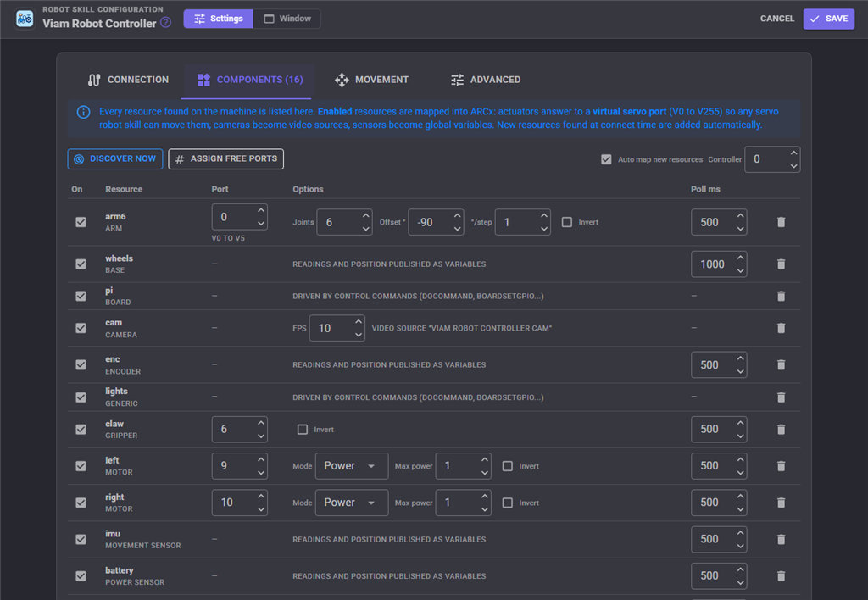Decrease the right motor Poll ms
The width and height of the screenshot is (868, 600).
click(740, 509)
